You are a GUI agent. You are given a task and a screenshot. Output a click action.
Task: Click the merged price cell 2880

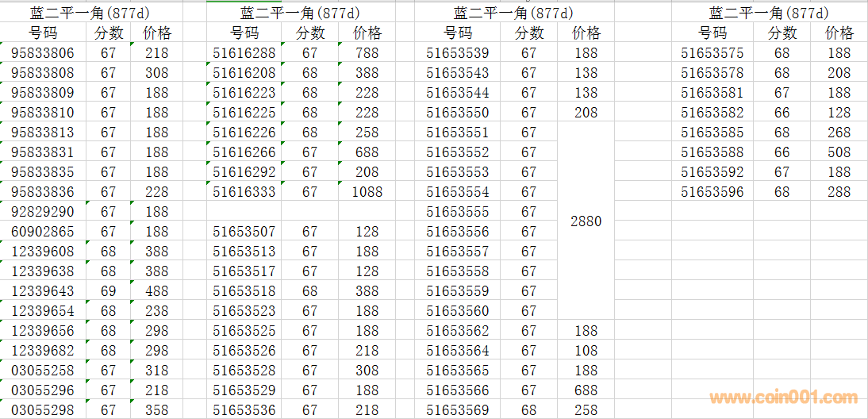tap(586, 221)
